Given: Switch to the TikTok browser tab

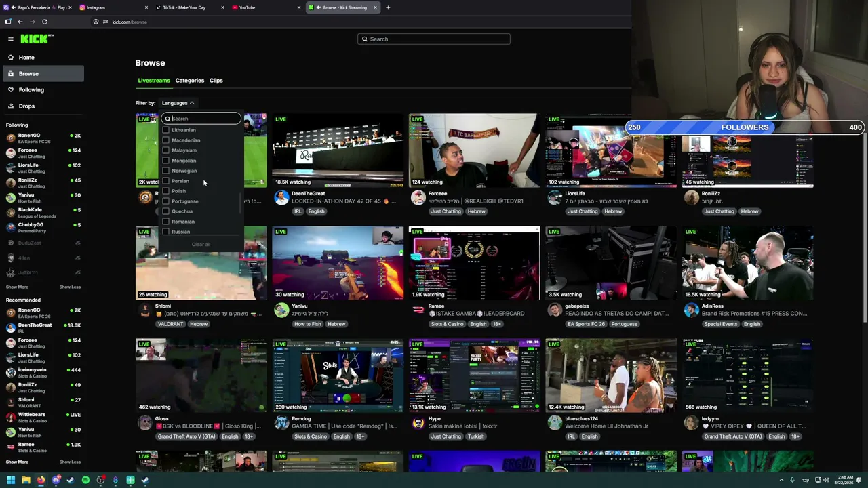Looking at the screenshot, I should (x=190, y=7).
